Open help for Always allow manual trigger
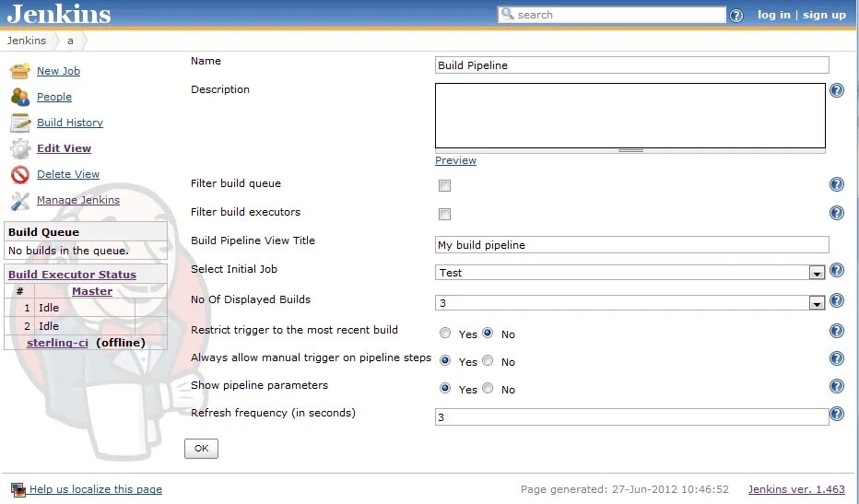Image resolution: width=859 pixels, height=504 pixels. coord(837,358)
